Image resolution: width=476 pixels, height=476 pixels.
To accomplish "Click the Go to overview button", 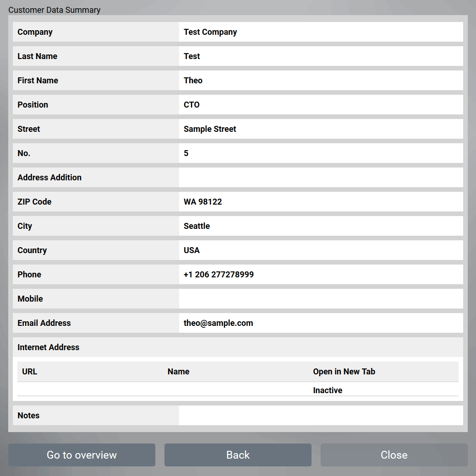I will pos(82,455).
